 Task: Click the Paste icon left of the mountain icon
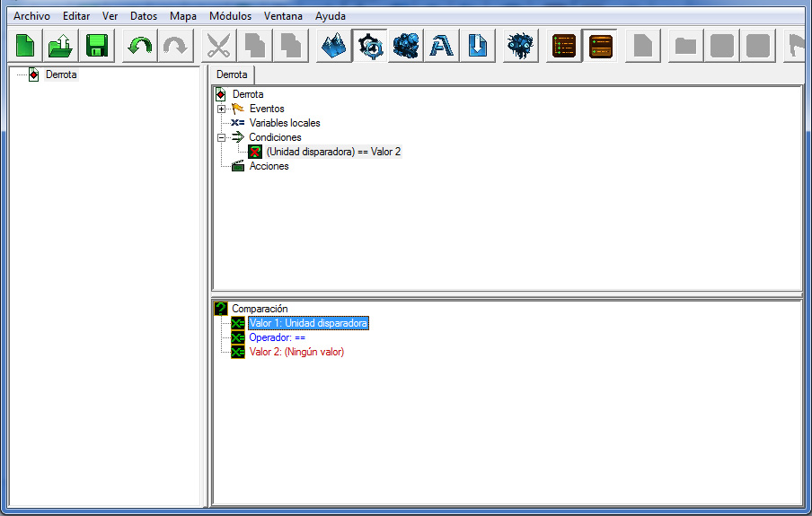click(x=290, y=46)
